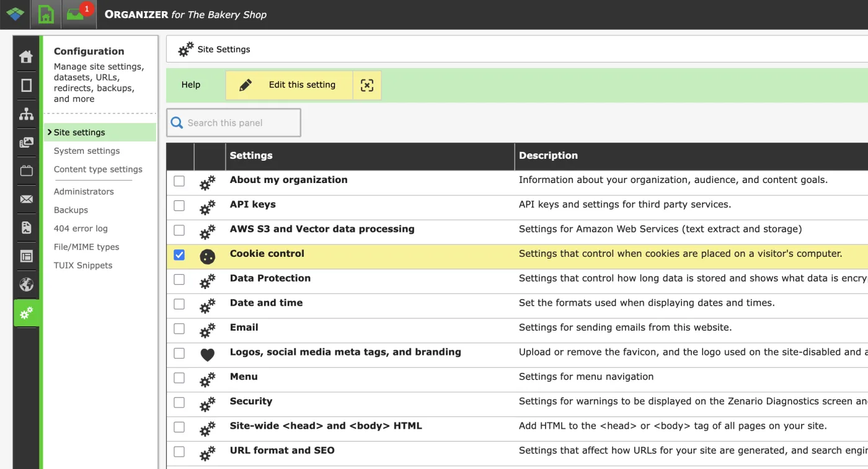Image resolution: width=868 pixels, height=469 pixels.
Task: Click the magnifier icon in the search box
Action: [177, 123]
